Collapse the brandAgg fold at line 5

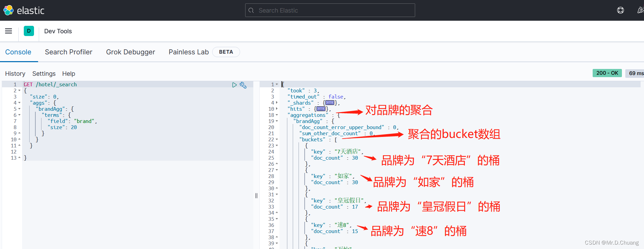(x=19, y=109)
